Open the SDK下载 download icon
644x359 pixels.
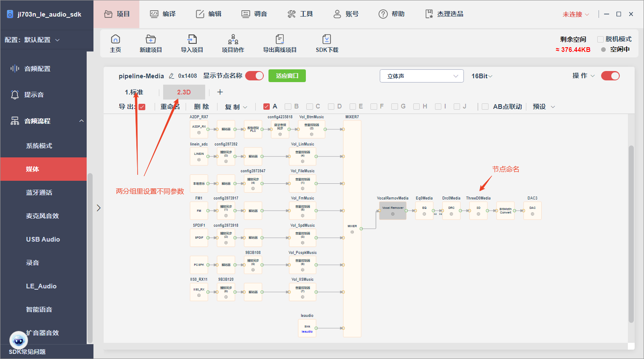tap(327, 40)
